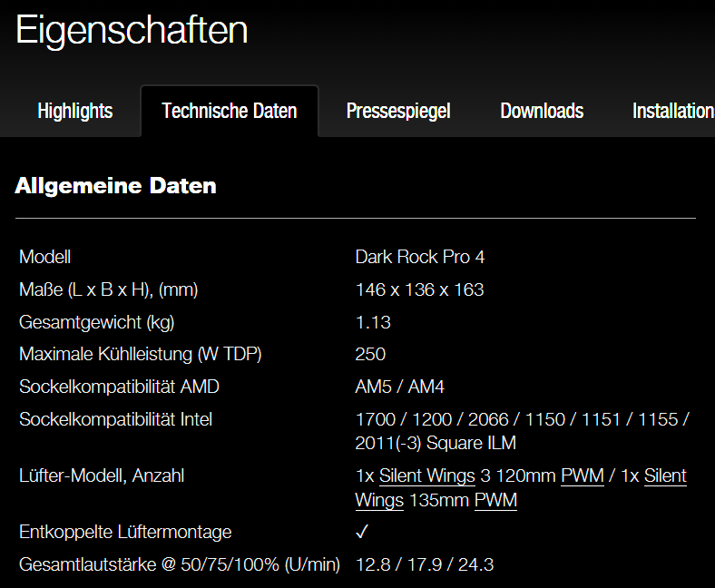This screenshot has width=715, height=588.
Task: Open the Downloads tab
Action: click(542, 111)
